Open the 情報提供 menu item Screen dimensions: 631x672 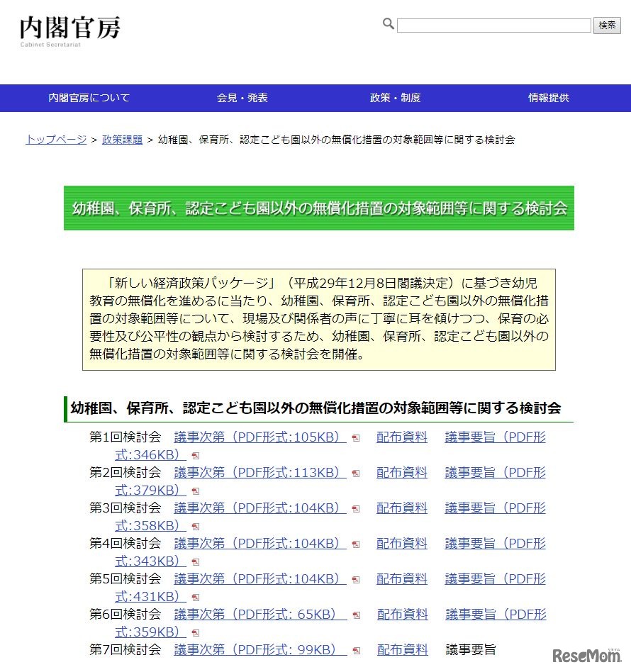[549, 98]
